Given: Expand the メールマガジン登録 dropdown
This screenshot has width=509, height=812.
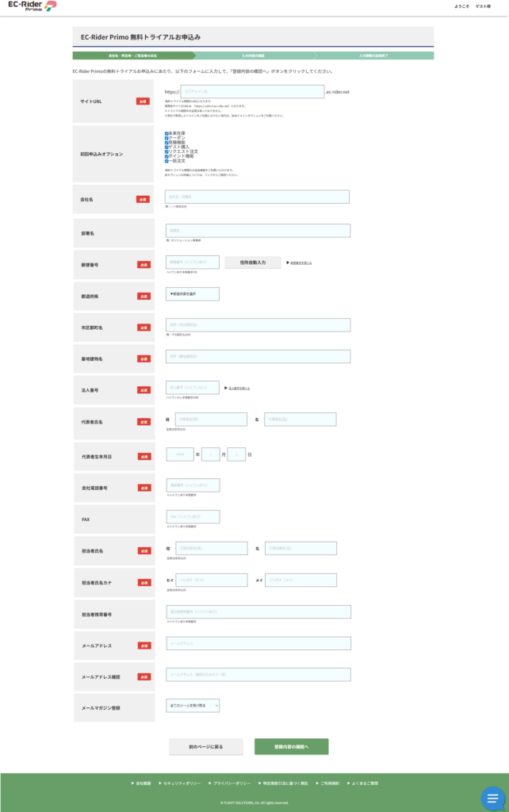Looking at the screenshot, I should click(x=193, y=705).
